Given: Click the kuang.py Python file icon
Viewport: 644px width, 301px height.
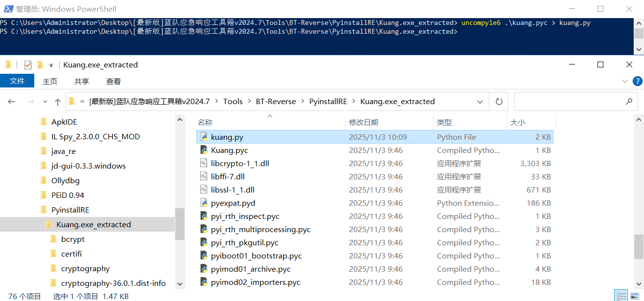Looking at the screenshot, I should [204, 137].
